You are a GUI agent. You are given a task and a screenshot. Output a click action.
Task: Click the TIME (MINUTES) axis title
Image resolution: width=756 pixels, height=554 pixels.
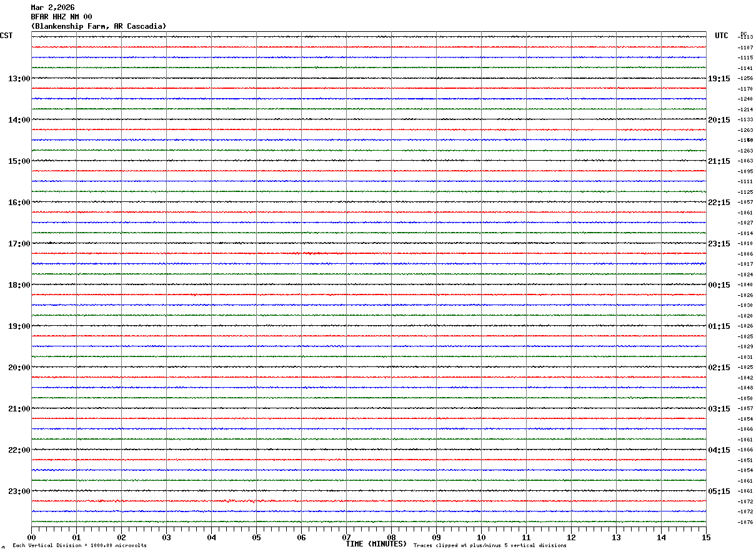point(376,544)
